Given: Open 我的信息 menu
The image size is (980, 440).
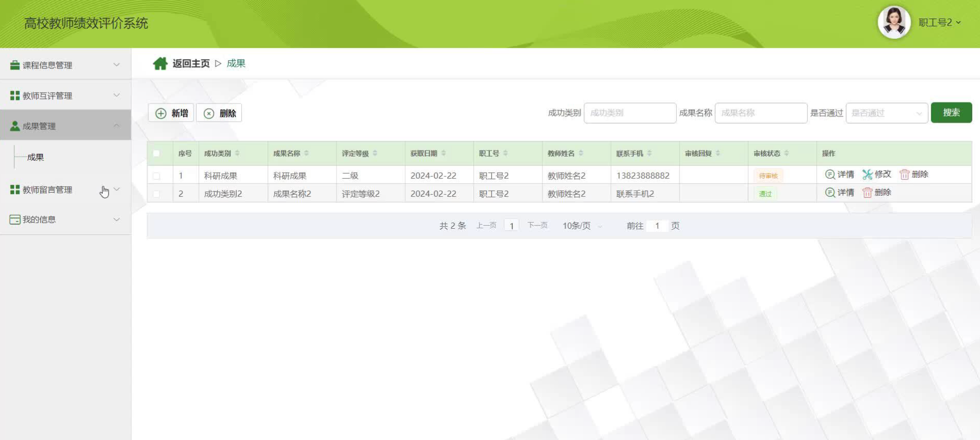Looking at the screenshot, I should pos(65,219).
